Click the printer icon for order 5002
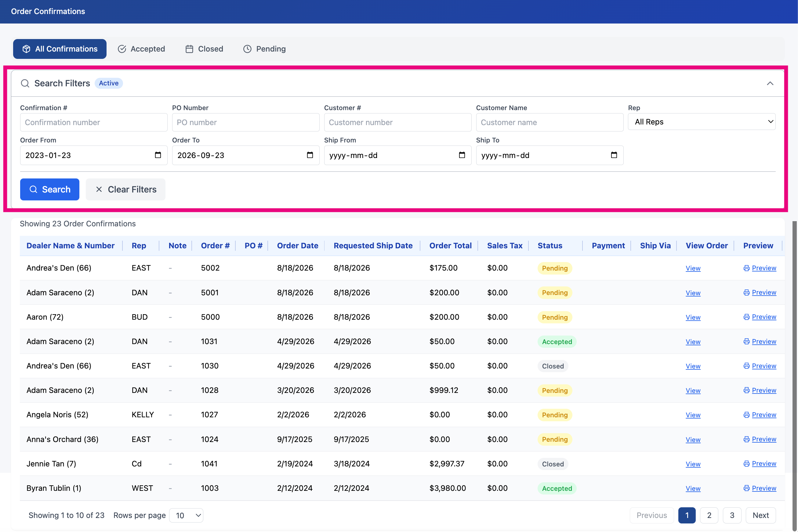Image resolution: width=798 pixels, height=532 pixels. pyautogui.click(x=746, y=268)
